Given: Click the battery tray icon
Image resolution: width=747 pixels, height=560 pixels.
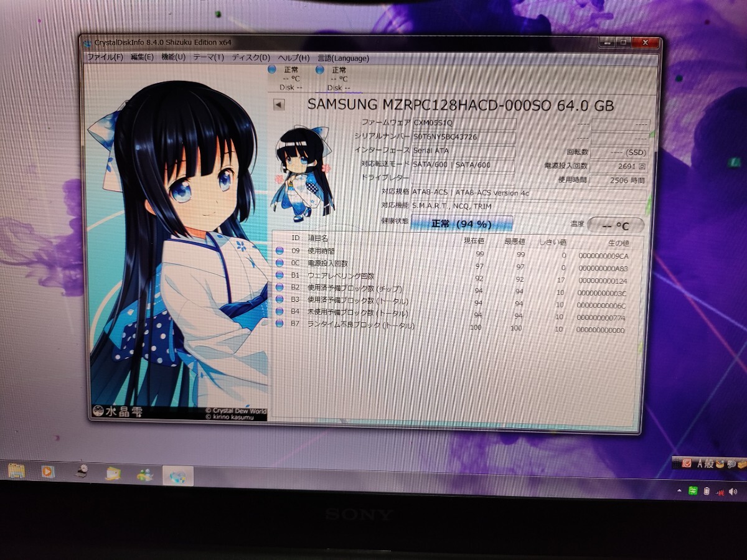Looking at the screenshot, I should tap(707, 491).
